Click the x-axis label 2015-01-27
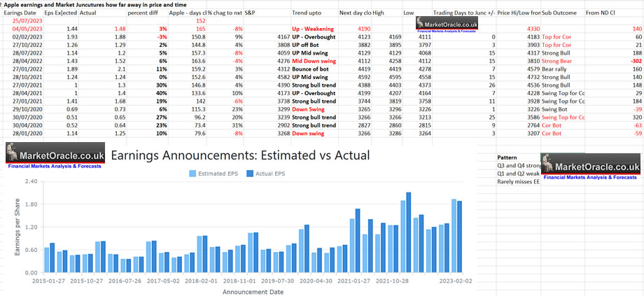644x296 pixels. (49, 281)
